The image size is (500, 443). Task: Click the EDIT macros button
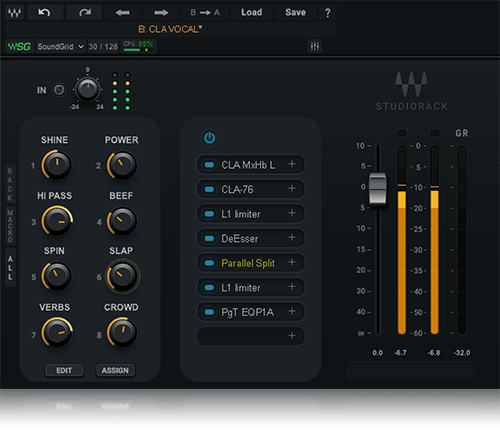coord(64,370)
